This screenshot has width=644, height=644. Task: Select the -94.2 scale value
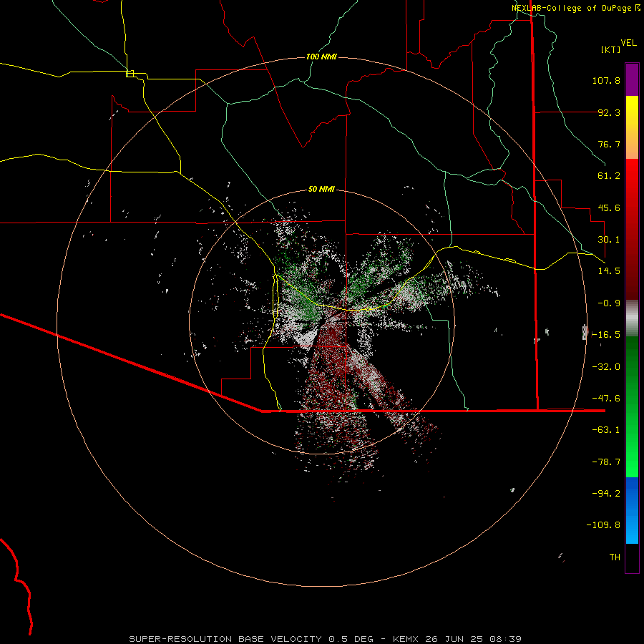(606, 494)
